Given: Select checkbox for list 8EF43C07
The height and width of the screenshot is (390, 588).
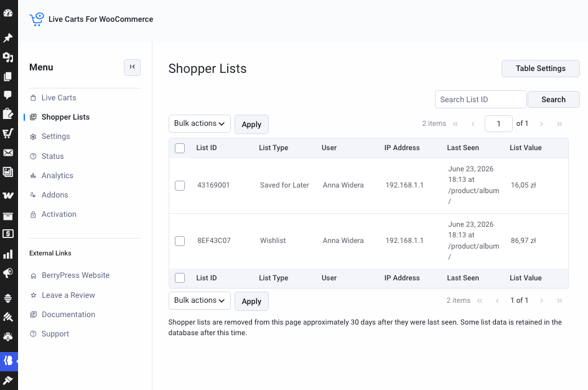Looking at the screenshot, I should (x=180, y=241).
